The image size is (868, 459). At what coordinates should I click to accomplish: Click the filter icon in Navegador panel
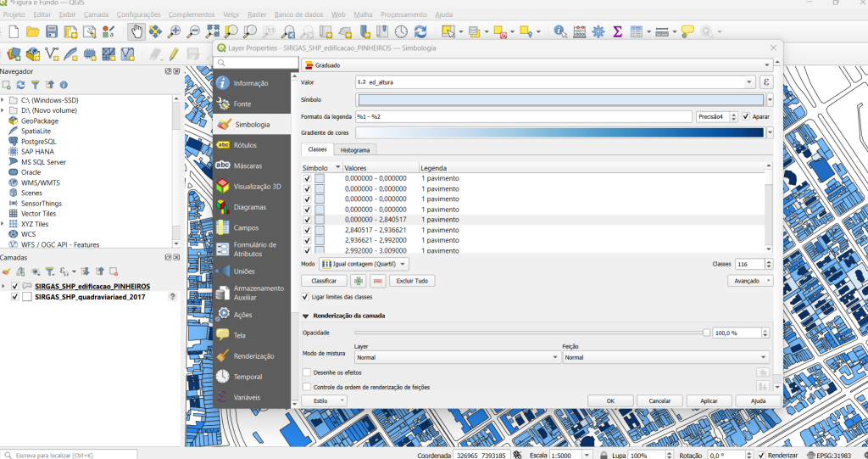tap(35, 85)
